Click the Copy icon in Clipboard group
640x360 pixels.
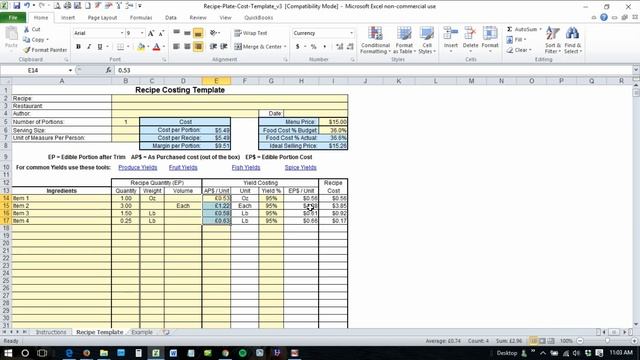click(x=27, y=40)
